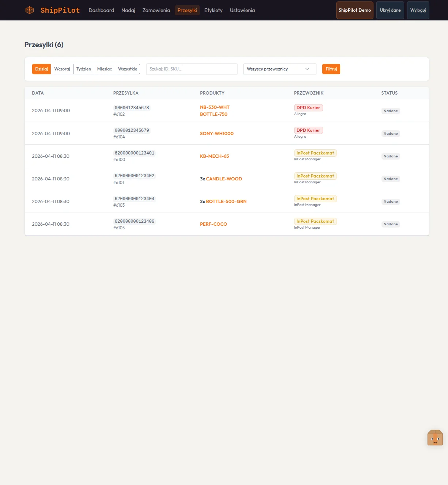
Task: Click tracking number 620000000123402
Action: coord(134,176)
